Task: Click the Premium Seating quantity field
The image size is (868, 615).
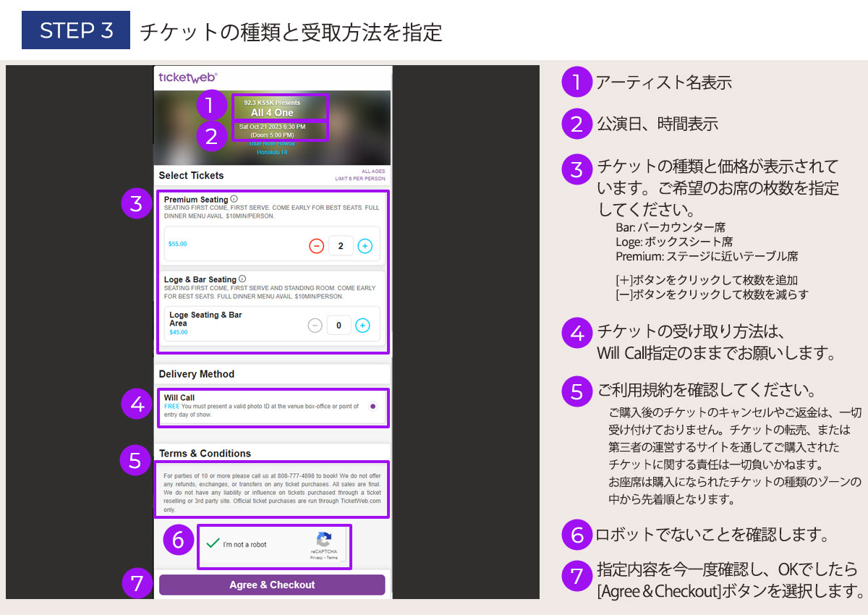Action: [x=341, y=246]
